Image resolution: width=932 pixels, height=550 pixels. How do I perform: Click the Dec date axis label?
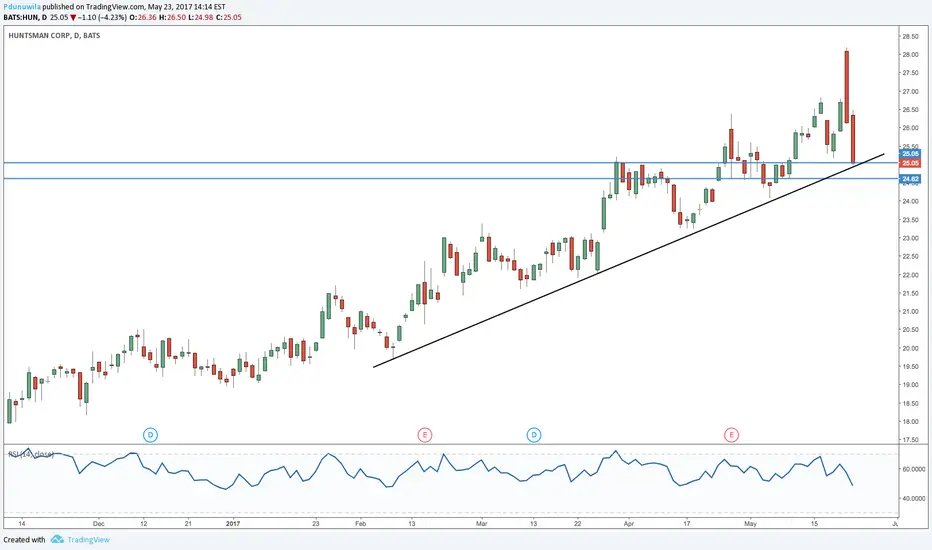point(99,524)
